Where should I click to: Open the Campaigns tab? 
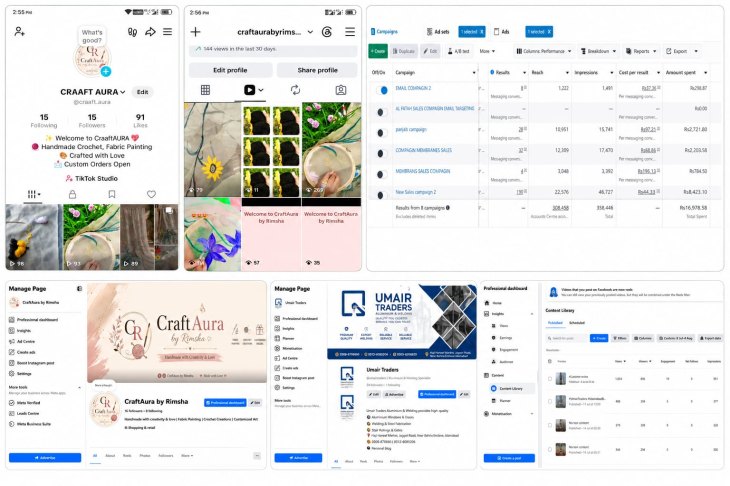[x=385, y=32]
